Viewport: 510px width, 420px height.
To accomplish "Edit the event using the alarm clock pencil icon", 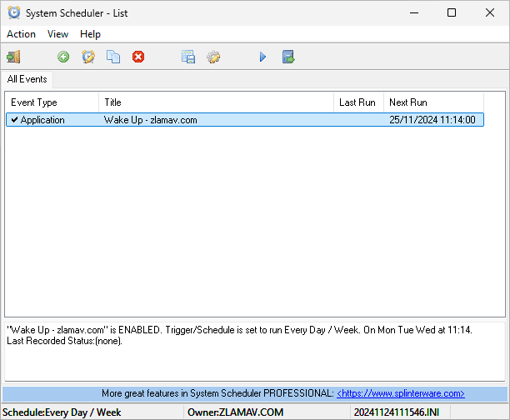I will (x=88, y=57).
